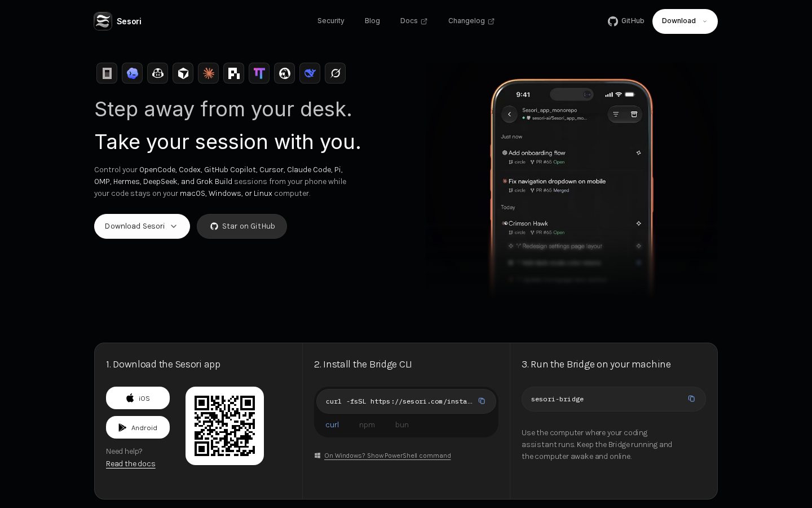
Task: Show the Windows PowerShell command
Action: [x=387, y=456]
